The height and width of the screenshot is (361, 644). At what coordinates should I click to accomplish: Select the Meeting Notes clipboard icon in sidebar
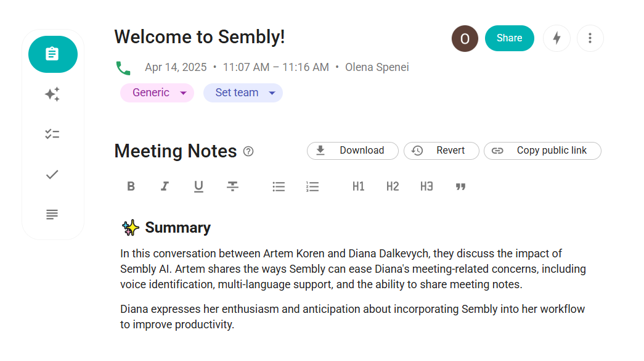[x=52, y=54]
